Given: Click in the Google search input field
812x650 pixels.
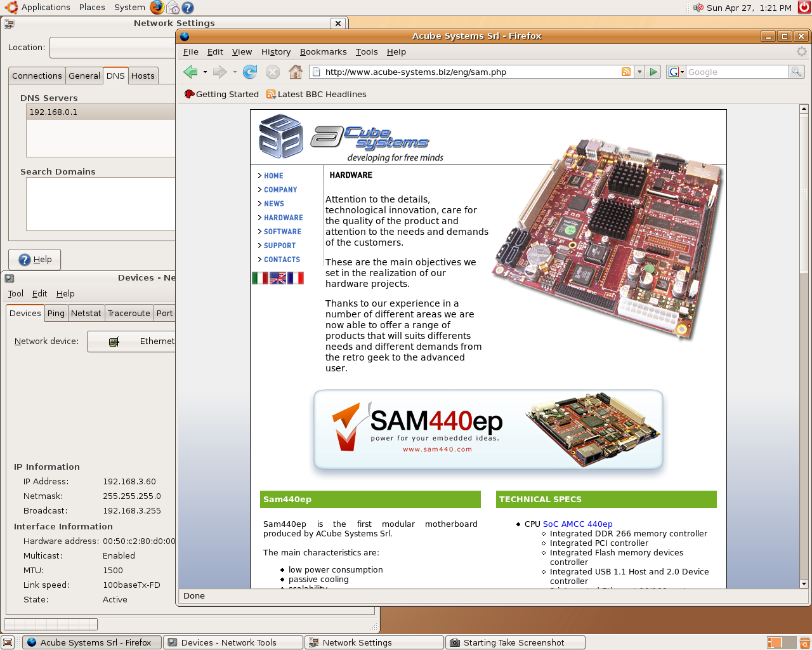Looking at the screenshot, I should point(737,72).
